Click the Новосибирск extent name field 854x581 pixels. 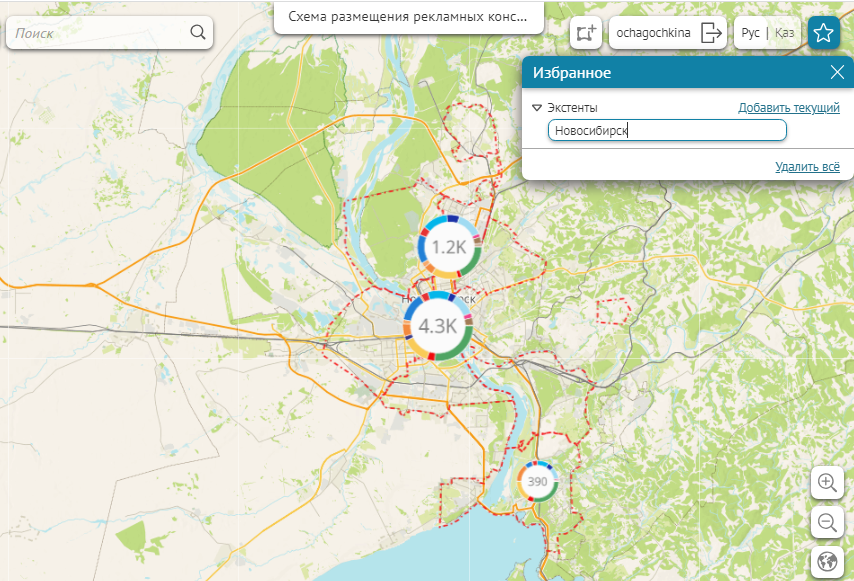click(667, 131)
